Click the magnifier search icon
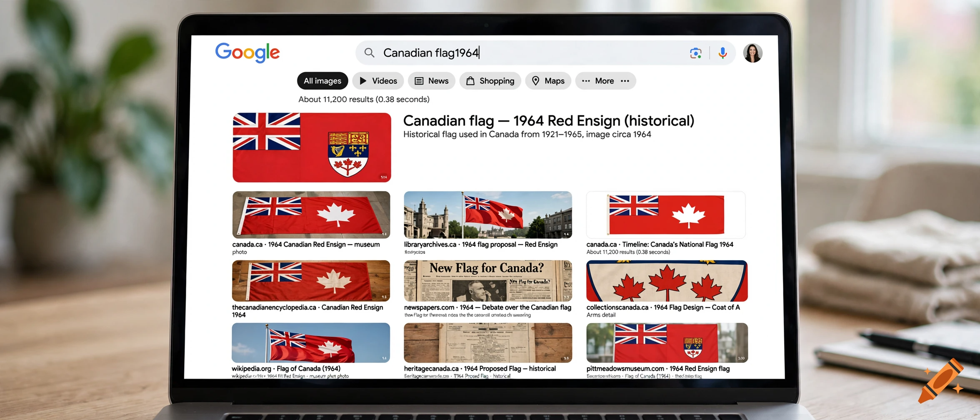This screenshot has width=980, height=420. coord(369,53)
